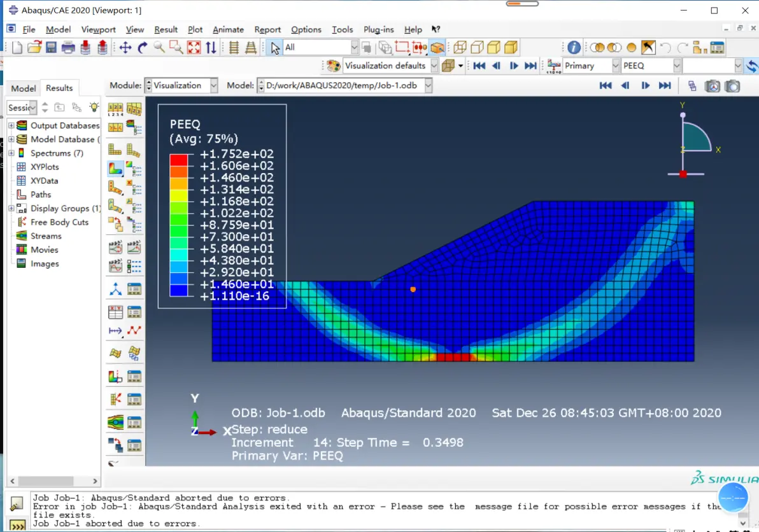The image size is (759, 532).
Task: Toggle perspective view with ladder icon
Action: (x=251, y=47)
